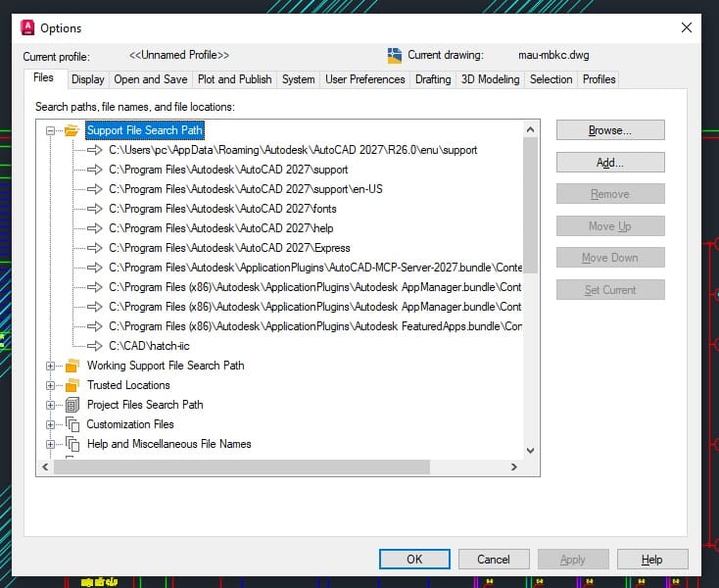Select the Trusted Locations label

(x=128, y=385)
